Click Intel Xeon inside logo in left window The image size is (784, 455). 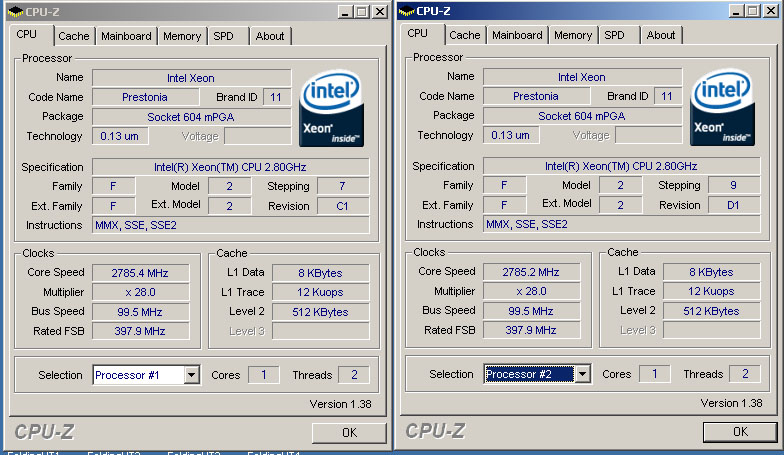tap(332, 108)
